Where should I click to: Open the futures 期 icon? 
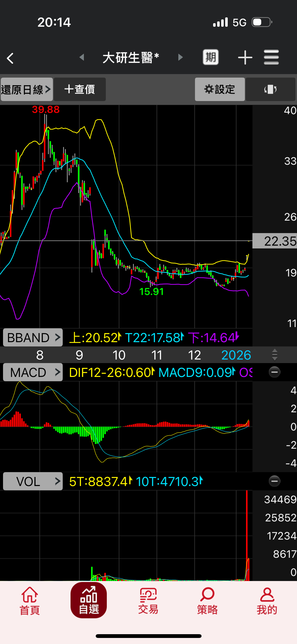(211, 57)
